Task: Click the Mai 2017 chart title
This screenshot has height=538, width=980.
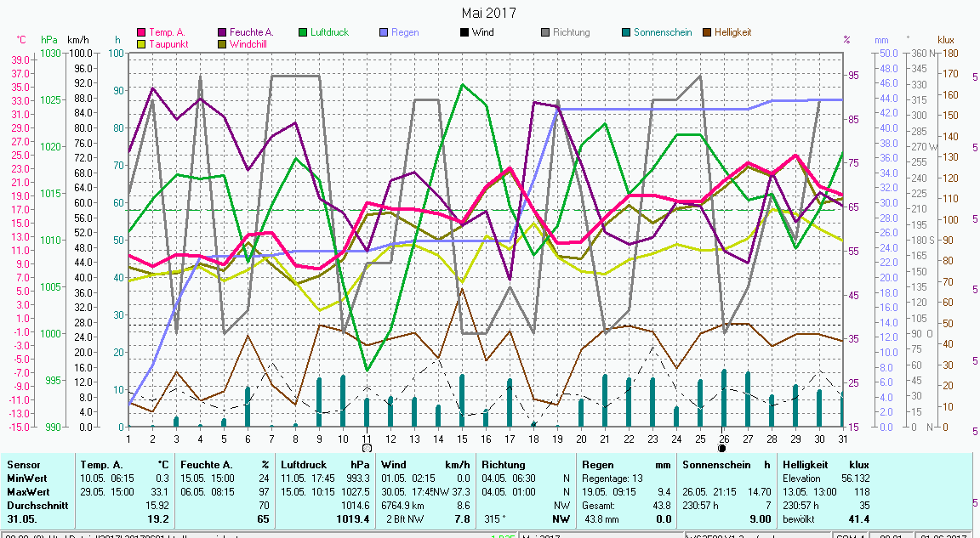Action: tap(488, 13)
